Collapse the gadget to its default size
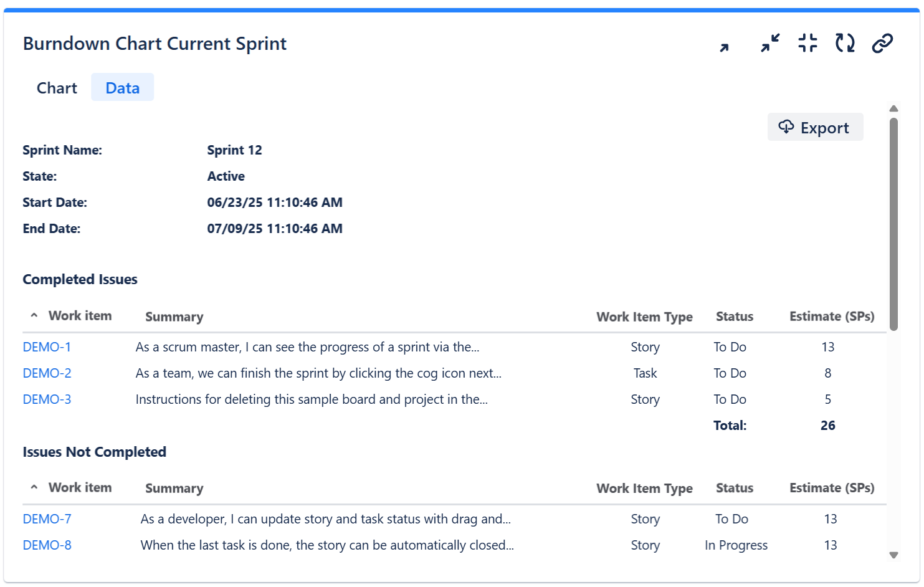 (x=807, y=44)
